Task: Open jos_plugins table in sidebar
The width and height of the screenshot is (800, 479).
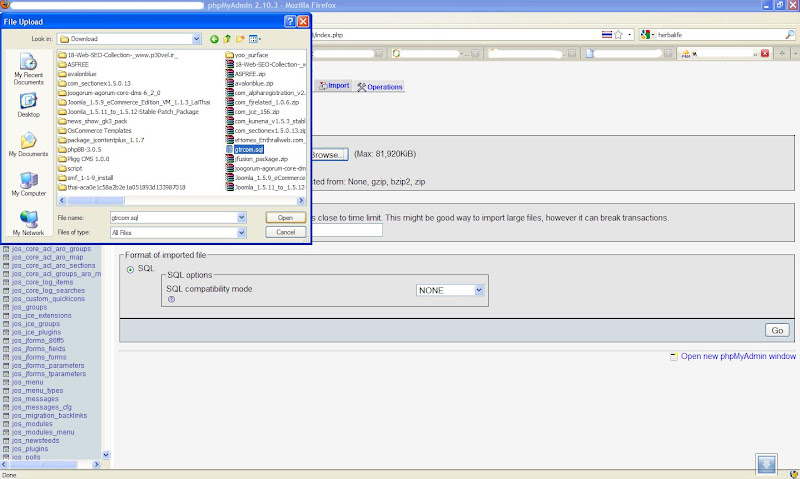Action: tap(30, 449)
